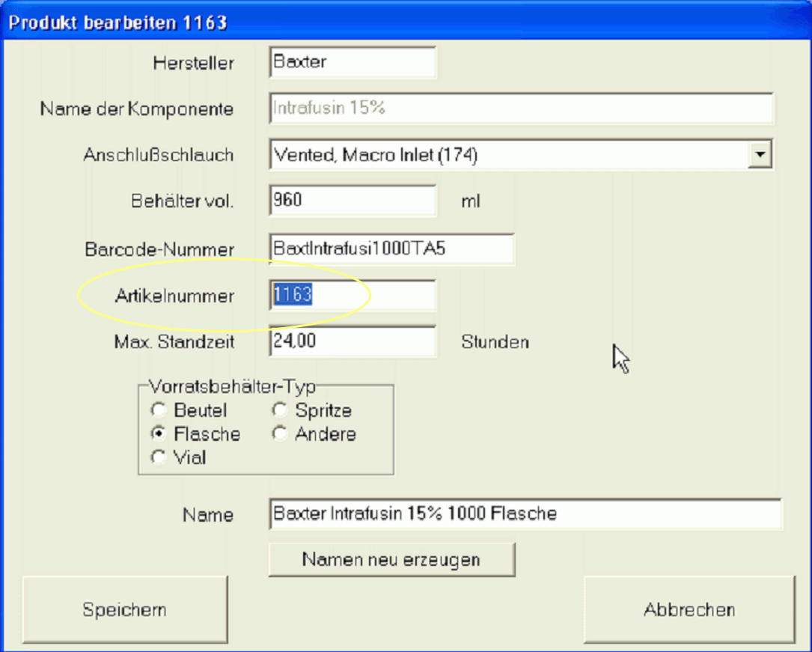Screen dimensions: 812x652
Task: Click the Namen neu erzeugen button
Action: [392, 559]
